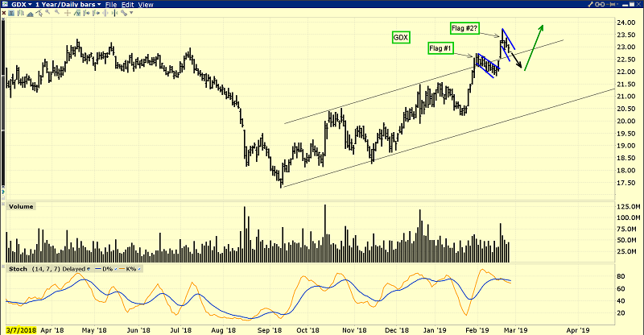The image size is (644, 335).
Task: Click the 125.0M volume axis label
Action: click(x=628, y=206)
